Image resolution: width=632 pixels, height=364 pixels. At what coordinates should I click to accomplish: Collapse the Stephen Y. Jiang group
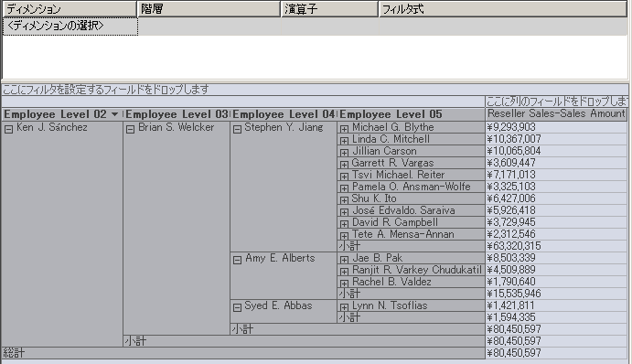click(x=238, y=129)
